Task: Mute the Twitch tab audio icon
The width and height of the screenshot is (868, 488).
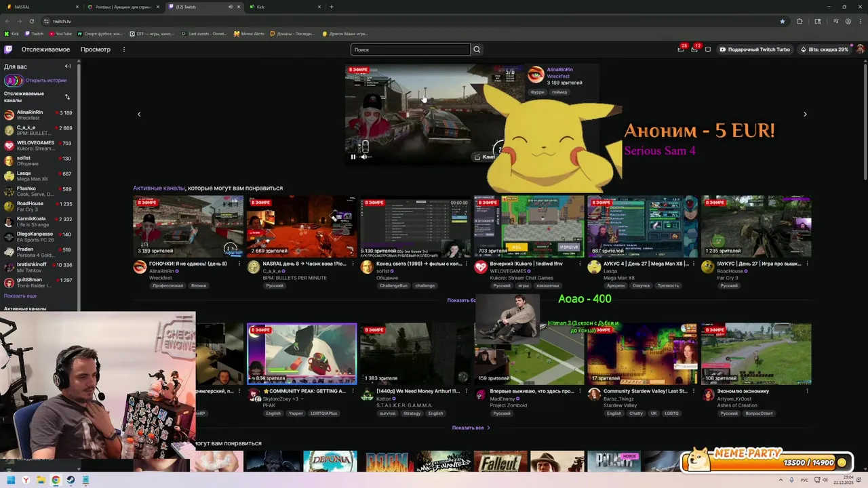Action: tap(231, 7)
